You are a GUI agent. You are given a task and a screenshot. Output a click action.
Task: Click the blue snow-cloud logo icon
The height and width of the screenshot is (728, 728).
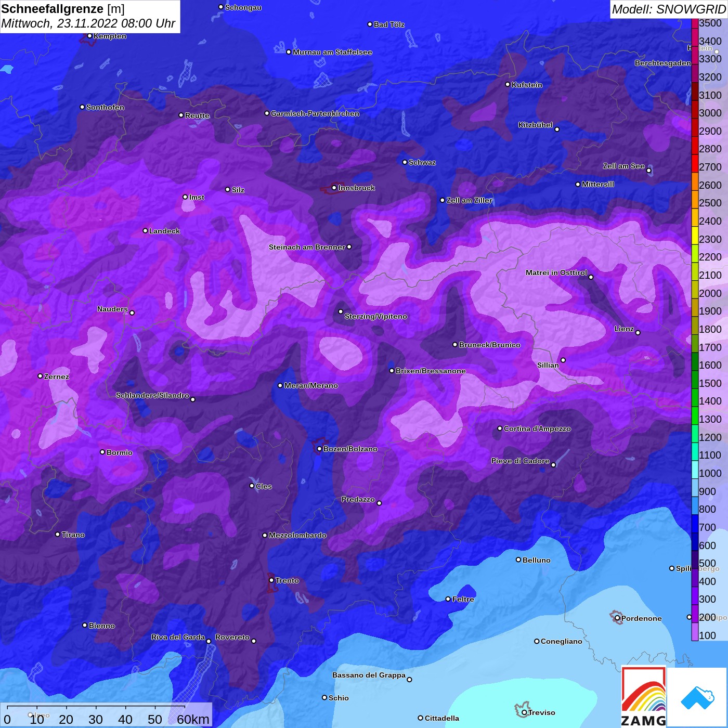697,698
